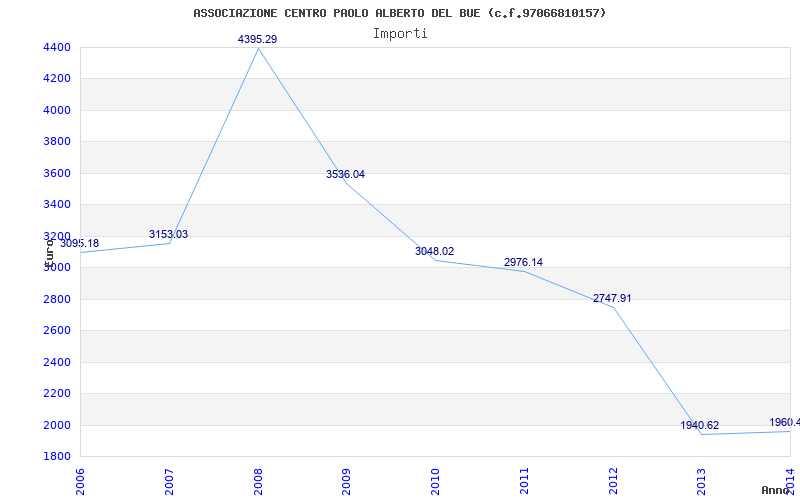Click the 2007 x-axis year label

(169, 481)
